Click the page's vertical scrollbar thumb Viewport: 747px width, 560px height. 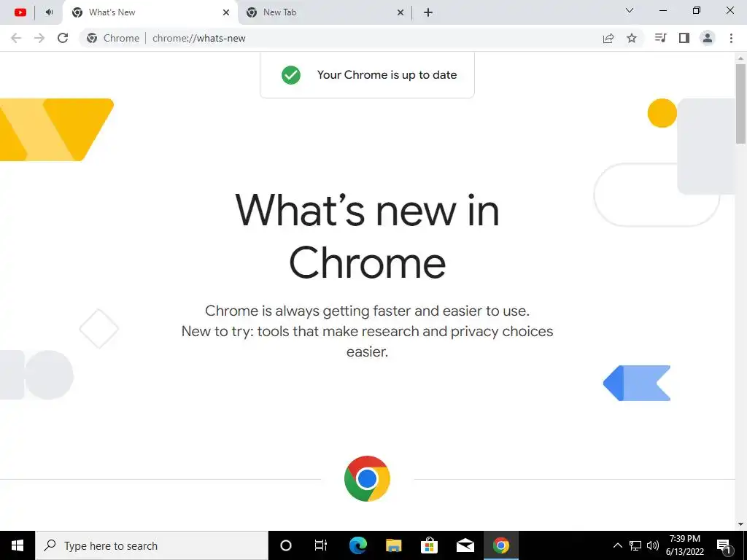point(740,104)
